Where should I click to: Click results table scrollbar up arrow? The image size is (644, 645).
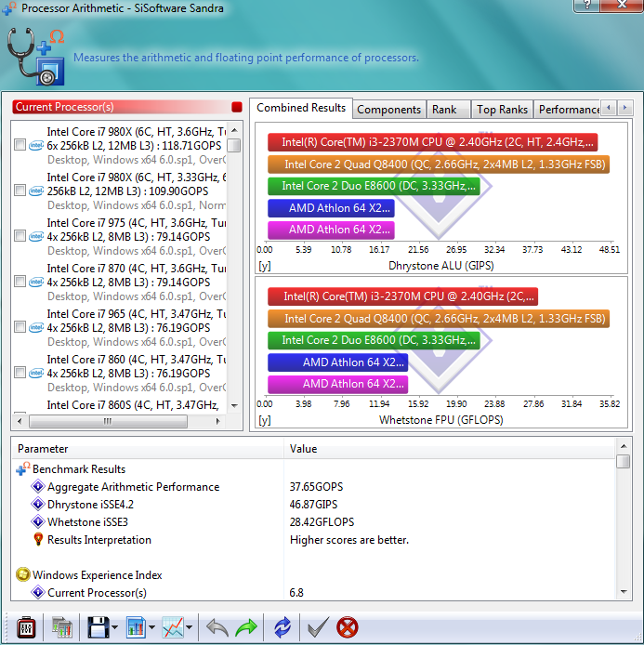pyautogui.click(x=624, y=446)
